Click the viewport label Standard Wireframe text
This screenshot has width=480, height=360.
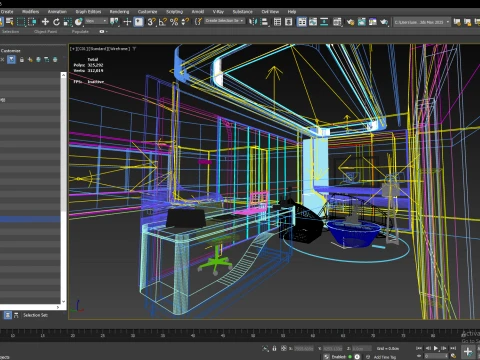(x=109, y=49)
